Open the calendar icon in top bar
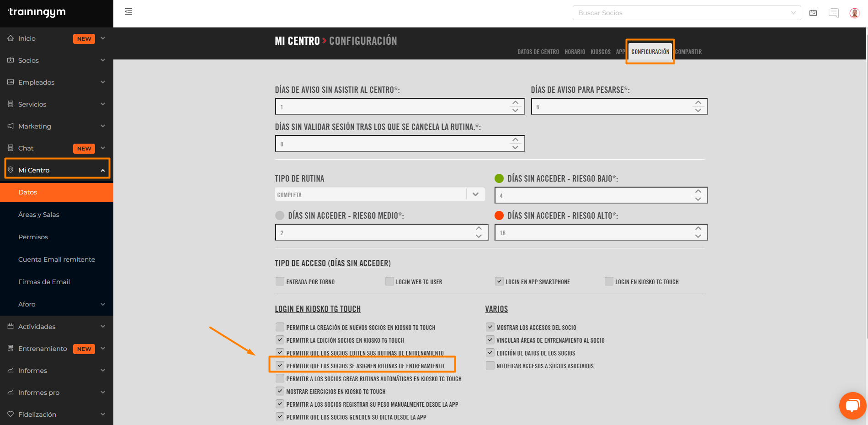This screenshot has width=868, height=425. 813,13
